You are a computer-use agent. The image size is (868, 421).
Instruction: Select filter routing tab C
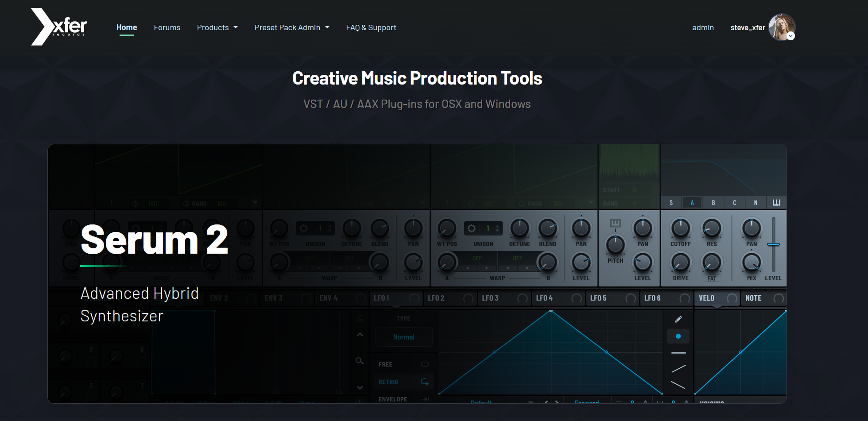tap(734, 203)
